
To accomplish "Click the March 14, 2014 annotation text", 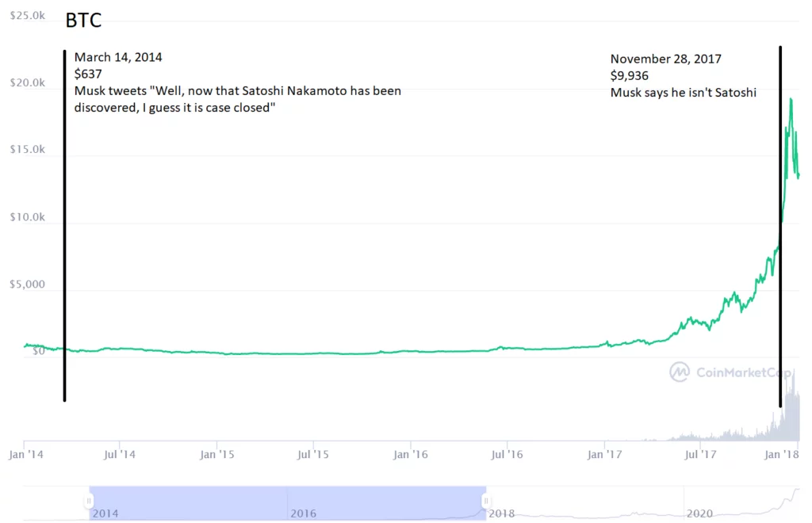I will click(x=117, y=57).
